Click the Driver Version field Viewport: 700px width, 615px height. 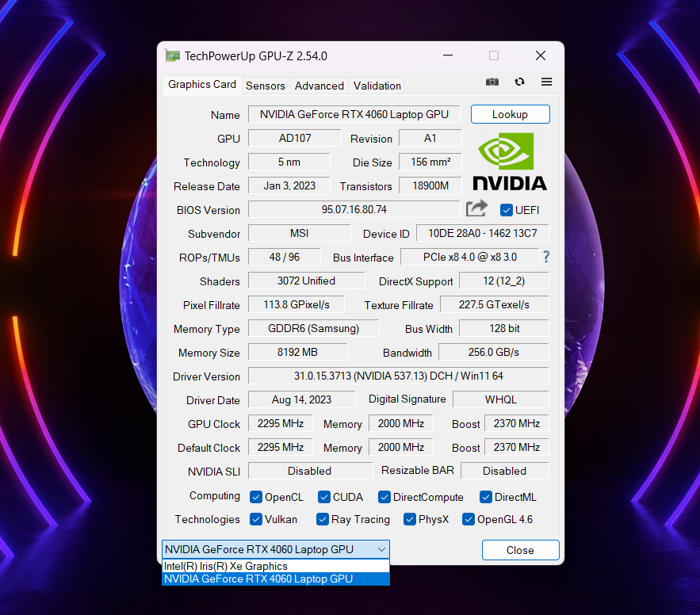click(398, 376)
